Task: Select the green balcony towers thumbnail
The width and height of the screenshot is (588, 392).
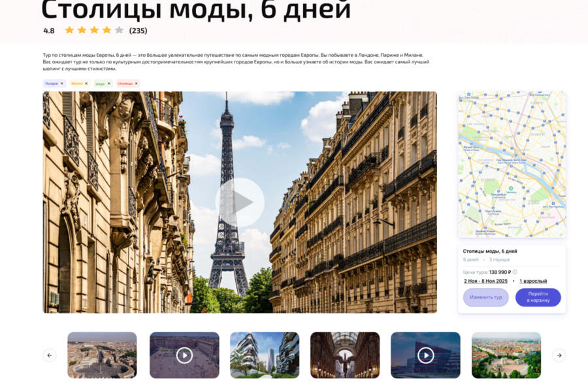Action: (x=265, y=355)
